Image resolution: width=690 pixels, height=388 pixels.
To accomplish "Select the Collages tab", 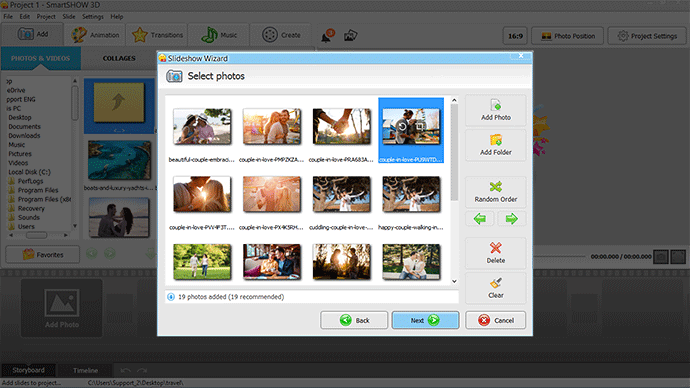I will coord(119,59).
